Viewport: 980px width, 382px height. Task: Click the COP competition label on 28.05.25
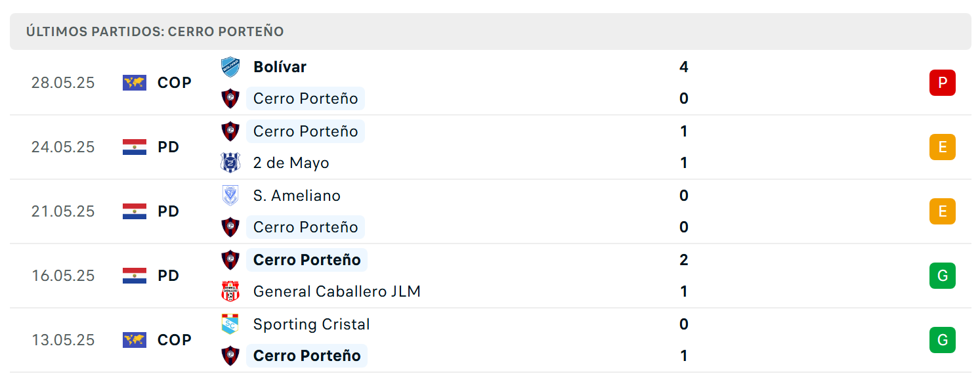click(x=175, y=83)
